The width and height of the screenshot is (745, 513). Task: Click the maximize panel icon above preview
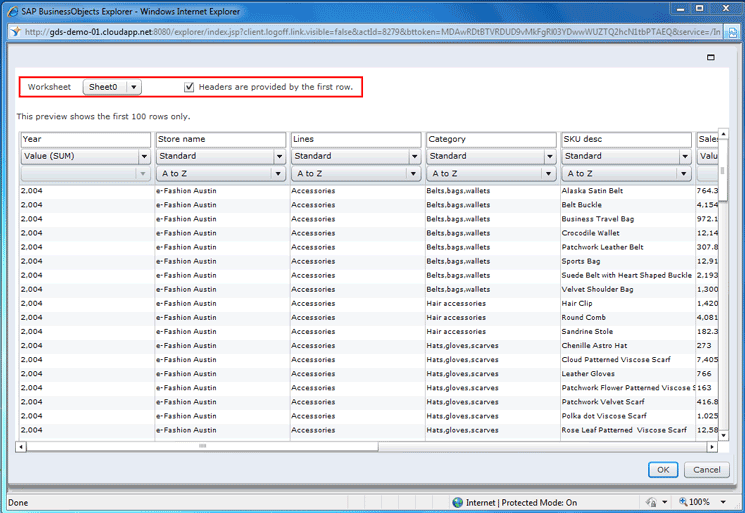pos(711,57)
